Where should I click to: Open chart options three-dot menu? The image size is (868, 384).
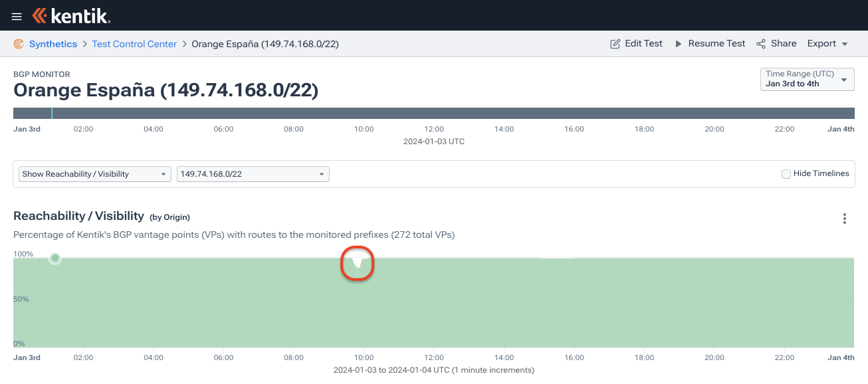tap(844, 219)
